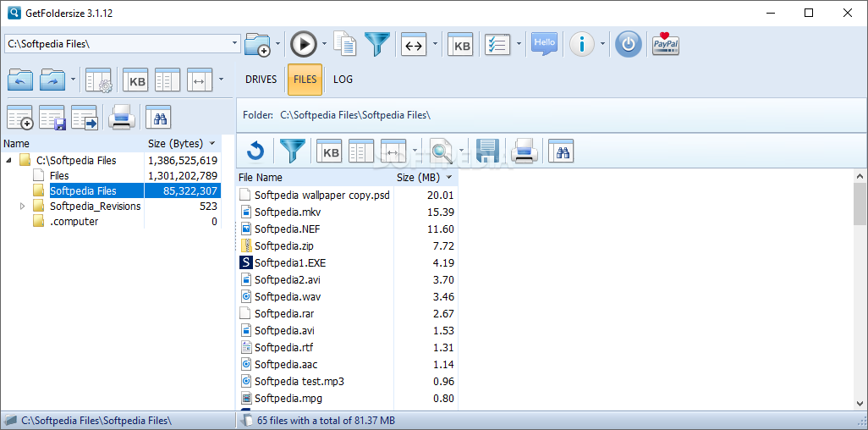Click the copy documents icon in the top toolbar
Viewport: 868px width, 430px height.
[345, 44]
